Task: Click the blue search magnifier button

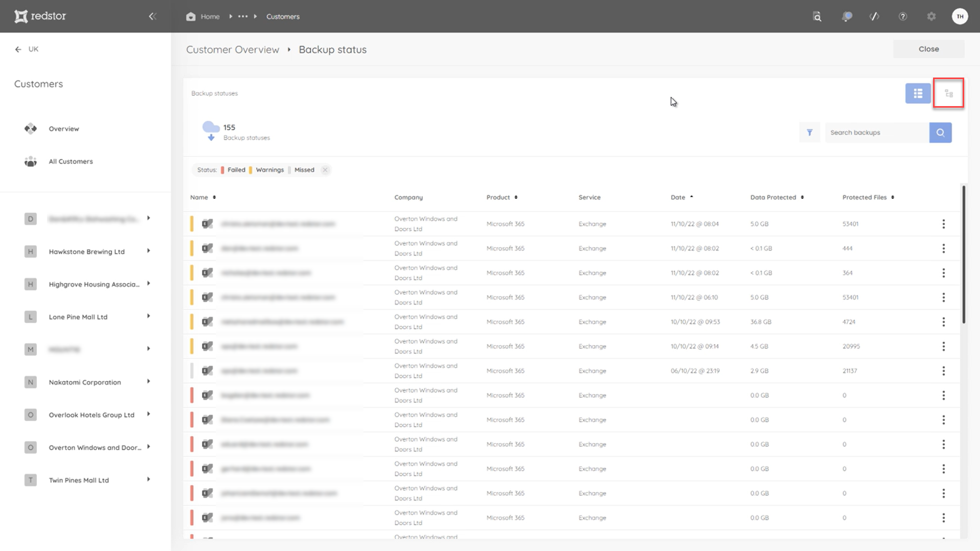Action: coord(940,133)
